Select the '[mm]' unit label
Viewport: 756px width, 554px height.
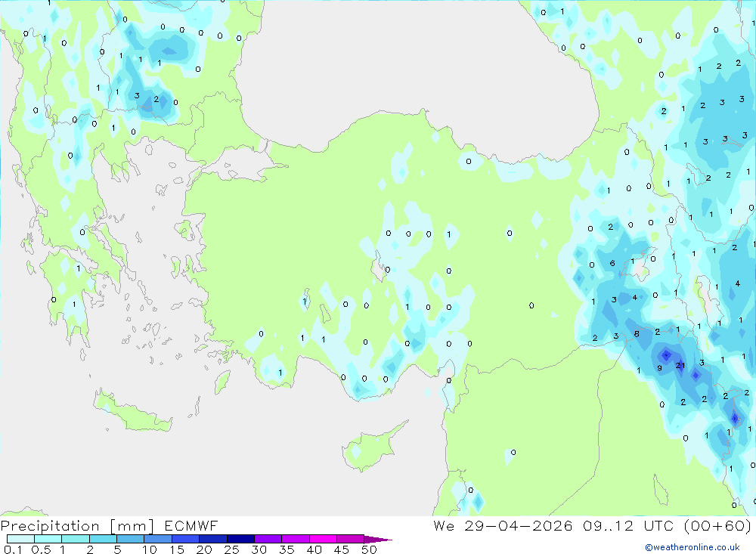132,526
